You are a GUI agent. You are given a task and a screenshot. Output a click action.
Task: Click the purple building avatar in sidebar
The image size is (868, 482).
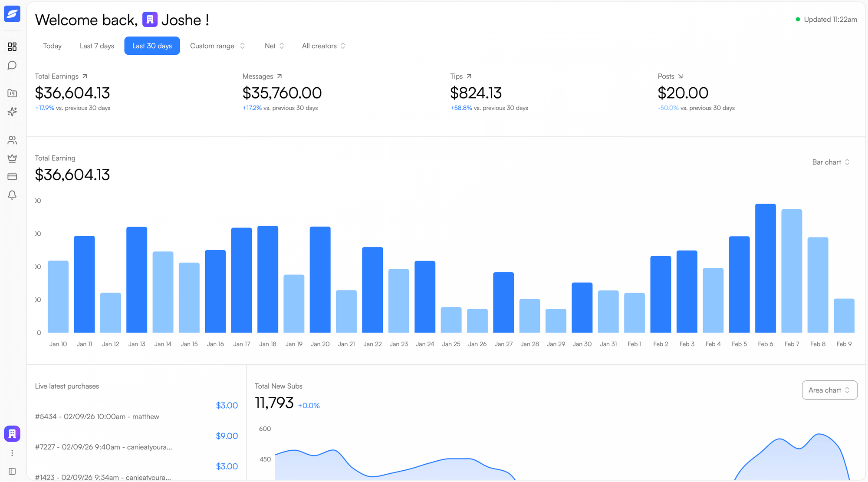point(12,433)
